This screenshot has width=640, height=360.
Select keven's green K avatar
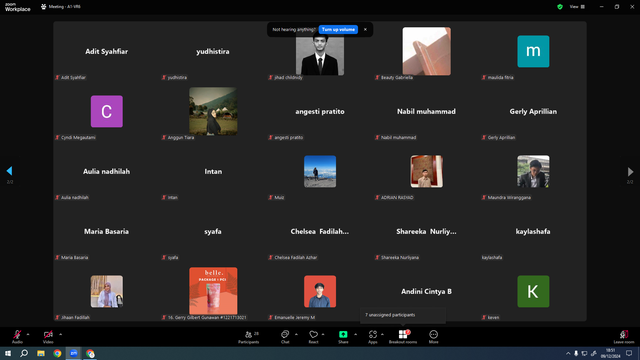[533, 291]
